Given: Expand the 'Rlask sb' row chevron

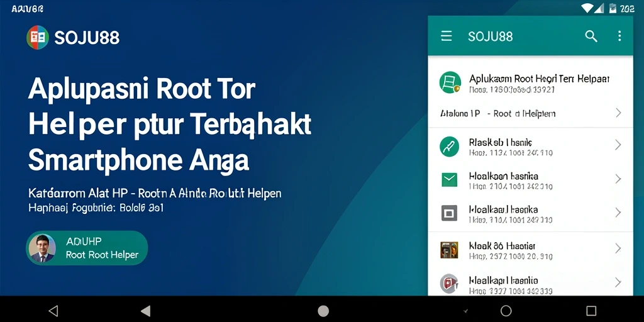Looking at the screenshot, I should click(618, 145).
